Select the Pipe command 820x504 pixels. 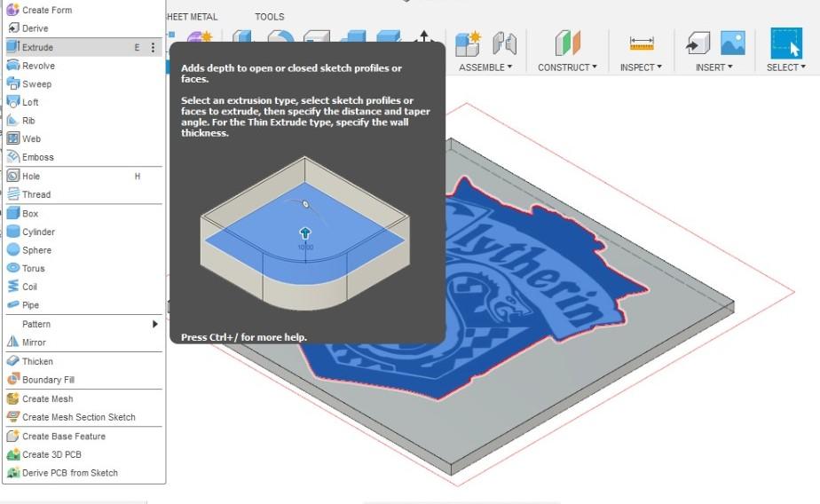click(x=83, y=305)
